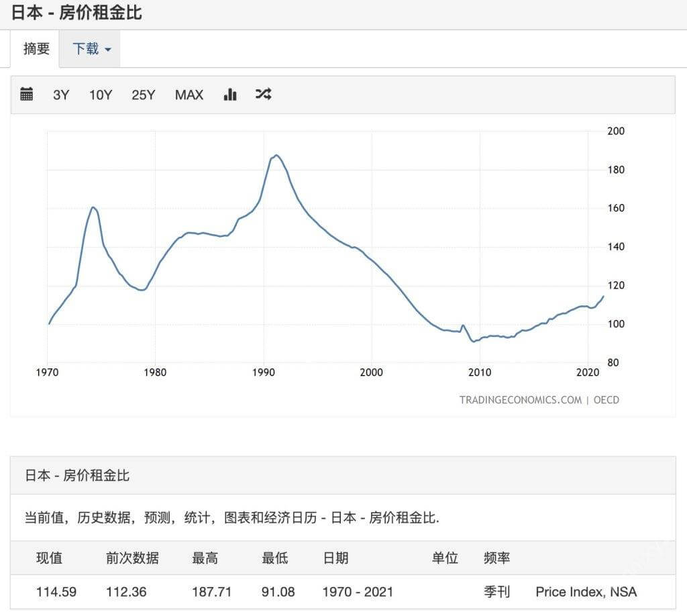
Task: Click the 日本 - 房价租金比 page title
Action: [x=76, y=13]
